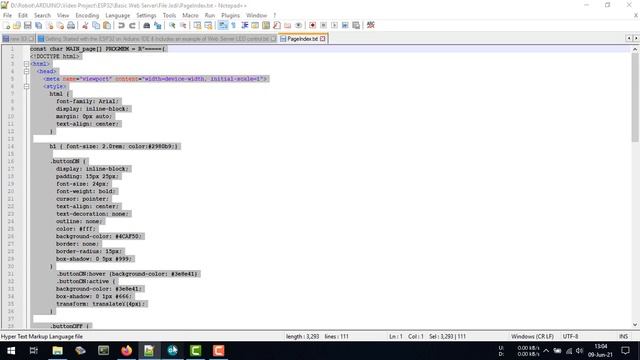Open Find with the binoculars icon

(147, 25)
